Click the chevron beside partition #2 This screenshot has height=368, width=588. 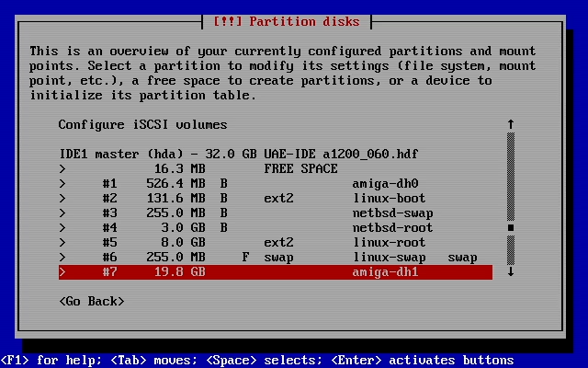pos(62,199)
